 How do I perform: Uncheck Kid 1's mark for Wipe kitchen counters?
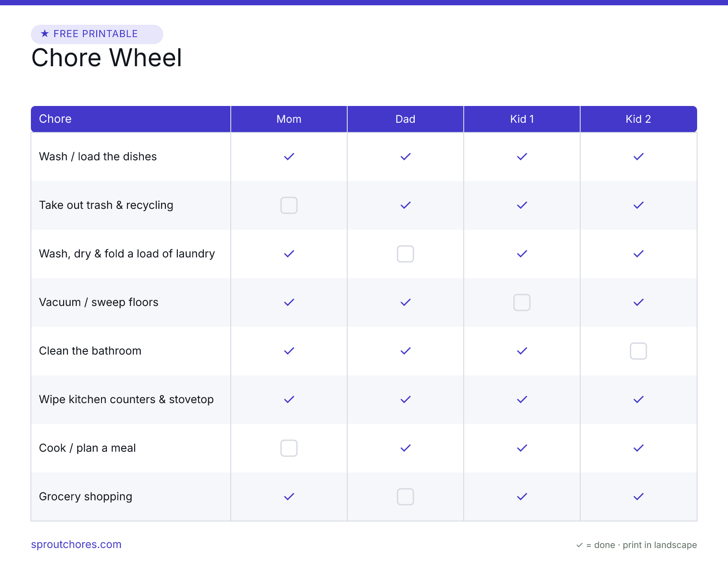click(522, 400)
